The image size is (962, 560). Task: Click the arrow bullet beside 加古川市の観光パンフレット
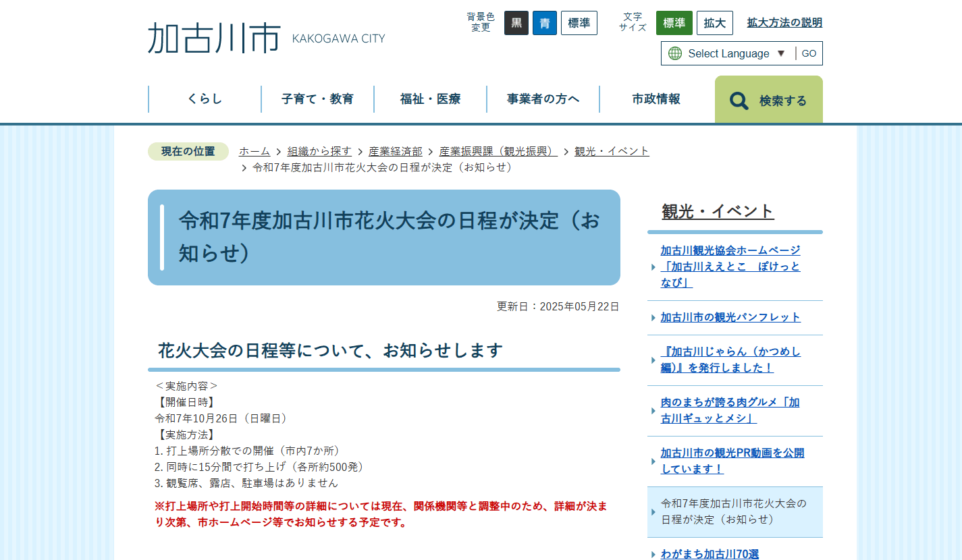653,318
